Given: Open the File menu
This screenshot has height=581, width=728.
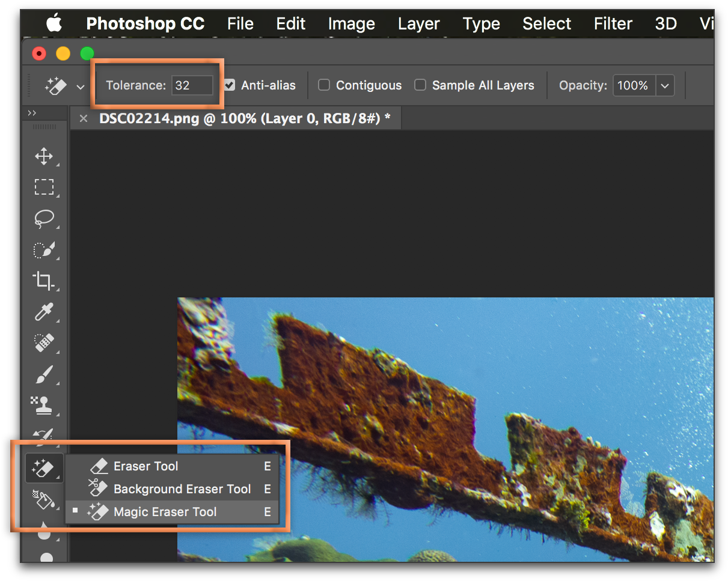Looking at the screenshot, I should [x=240, y=24].
